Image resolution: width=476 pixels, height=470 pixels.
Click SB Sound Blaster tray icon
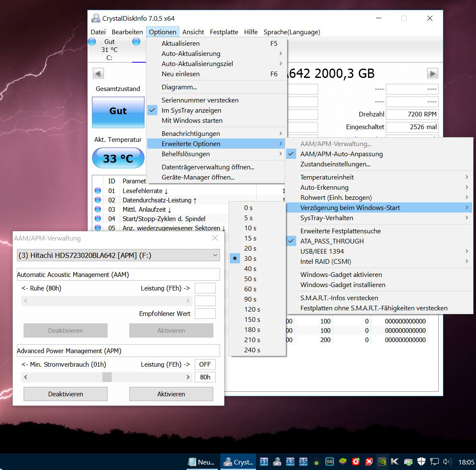tap(329, 462)
